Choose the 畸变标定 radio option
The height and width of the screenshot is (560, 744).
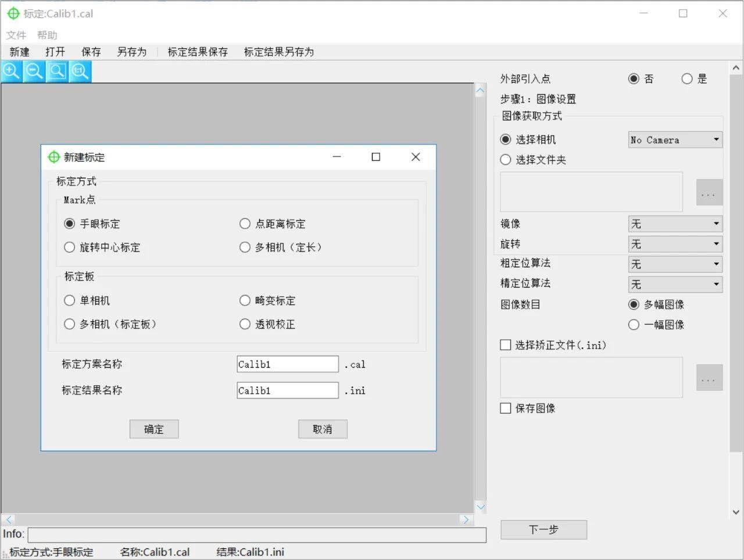click(245, 300)
